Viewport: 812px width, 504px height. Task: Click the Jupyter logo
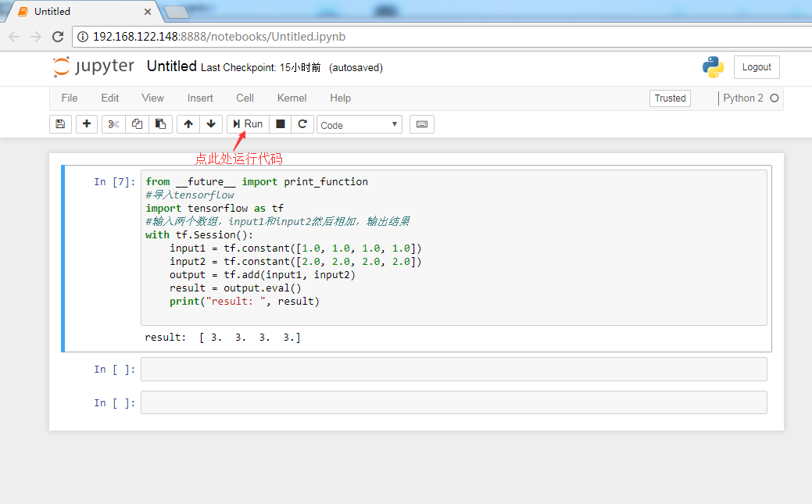coord(94,67)
